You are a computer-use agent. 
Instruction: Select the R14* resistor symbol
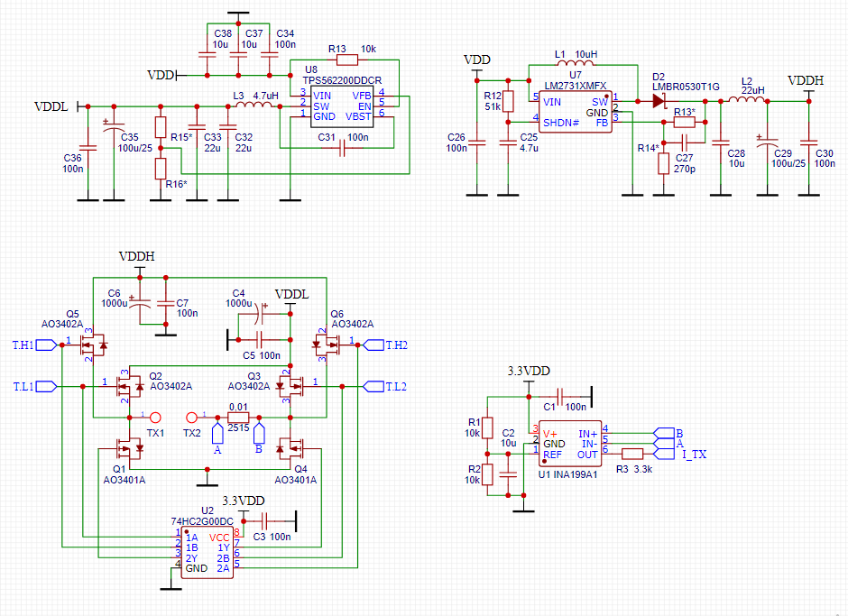tap(664, 163)
